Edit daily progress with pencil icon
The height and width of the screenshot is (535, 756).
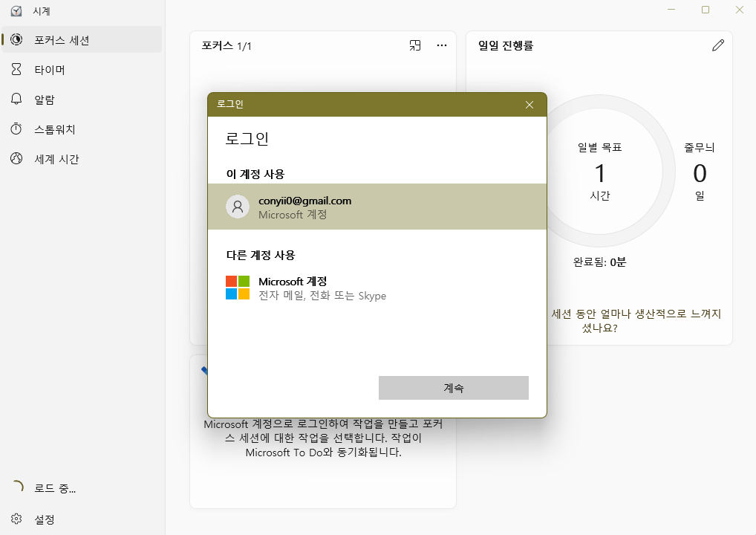[x=718, y=45]
